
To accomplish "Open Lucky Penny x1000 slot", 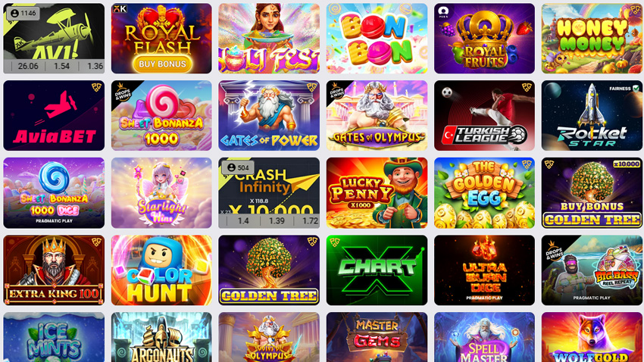I will (x=377, y=193).
